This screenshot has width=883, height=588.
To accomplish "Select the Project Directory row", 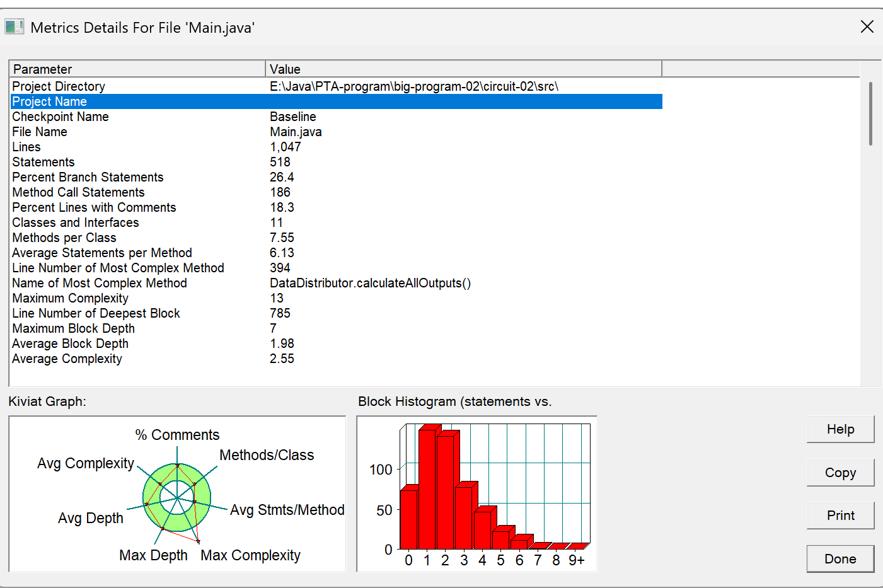I will (x=337, y=86).
